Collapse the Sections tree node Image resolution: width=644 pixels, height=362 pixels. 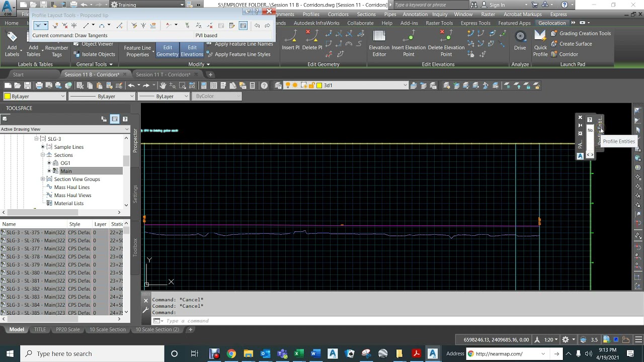tap(43, 155)
